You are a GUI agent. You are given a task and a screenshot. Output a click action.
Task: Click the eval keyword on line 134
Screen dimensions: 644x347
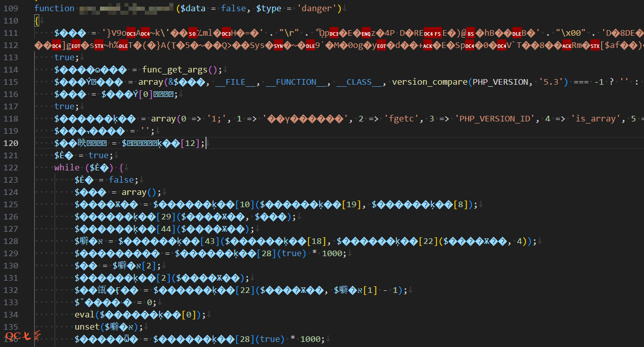tap(84, 314)
